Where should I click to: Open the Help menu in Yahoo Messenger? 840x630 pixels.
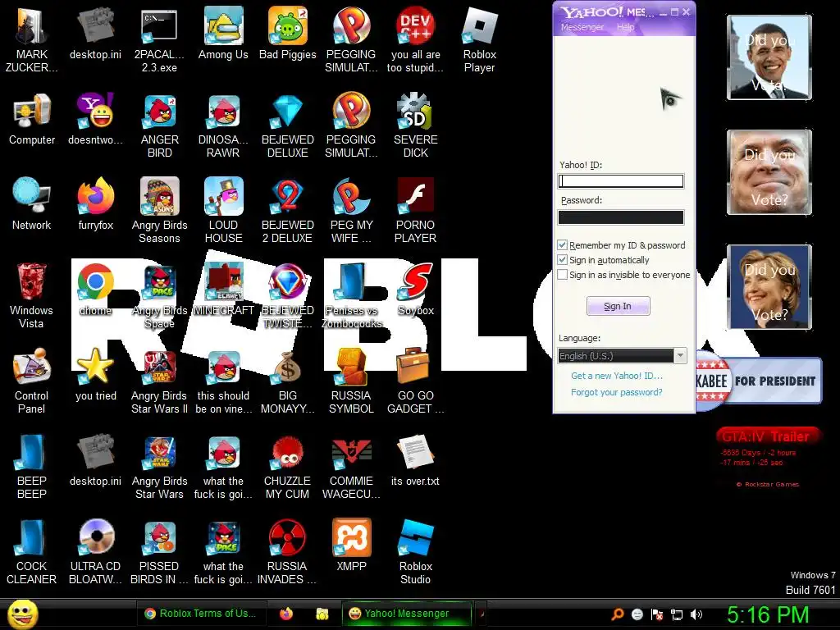[x=625, y=27]
